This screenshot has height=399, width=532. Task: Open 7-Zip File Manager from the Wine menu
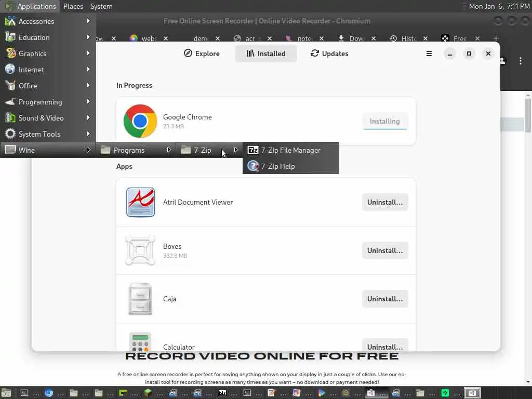coord(291,150)
